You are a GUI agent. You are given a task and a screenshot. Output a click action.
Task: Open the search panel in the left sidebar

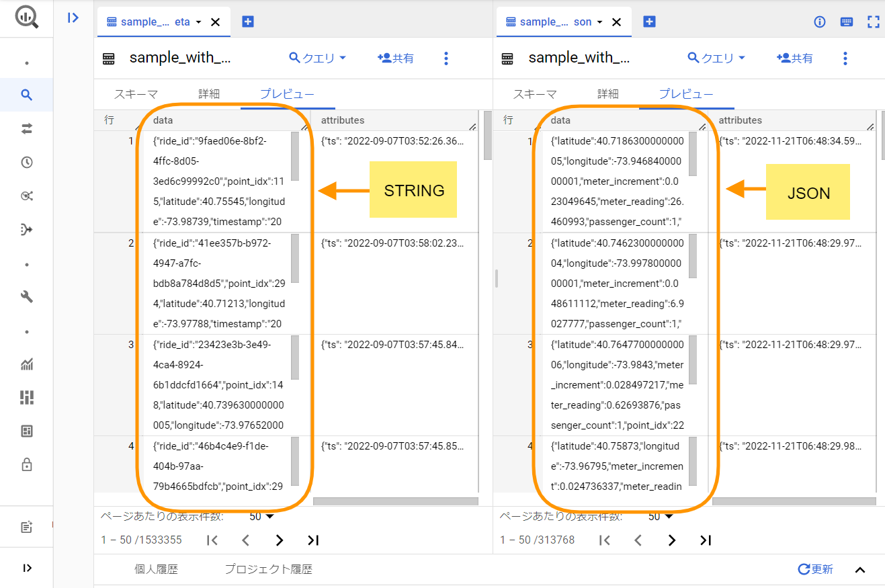pos(27,95)
